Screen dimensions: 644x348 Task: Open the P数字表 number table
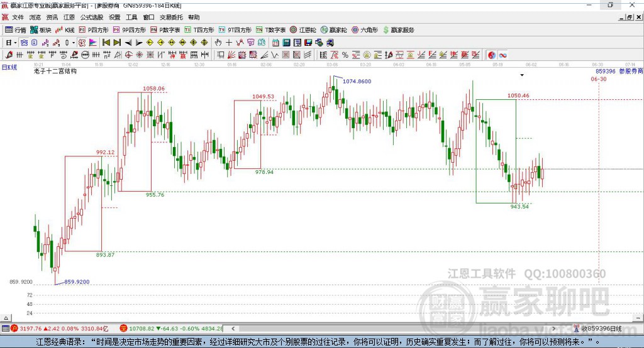coord(165,30)
